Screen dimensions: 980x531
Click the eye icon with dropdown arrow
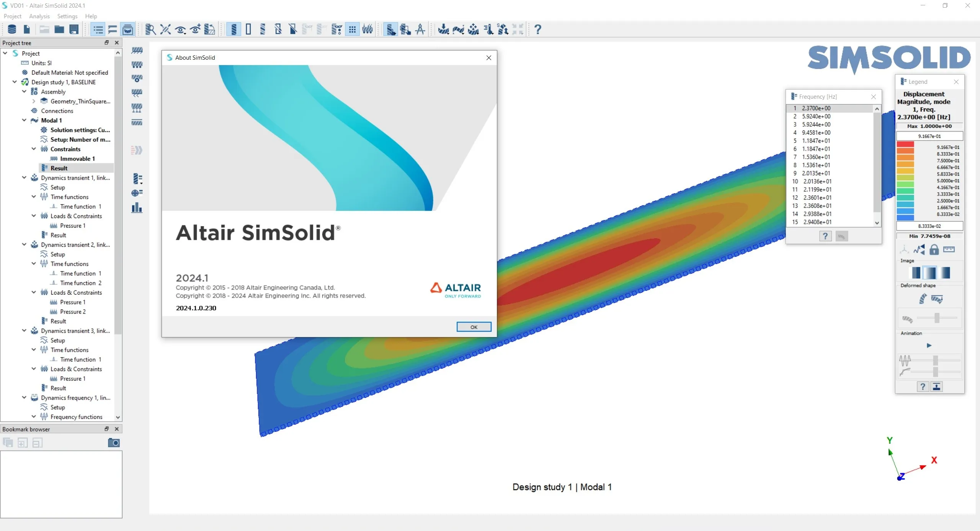[180, 29]
